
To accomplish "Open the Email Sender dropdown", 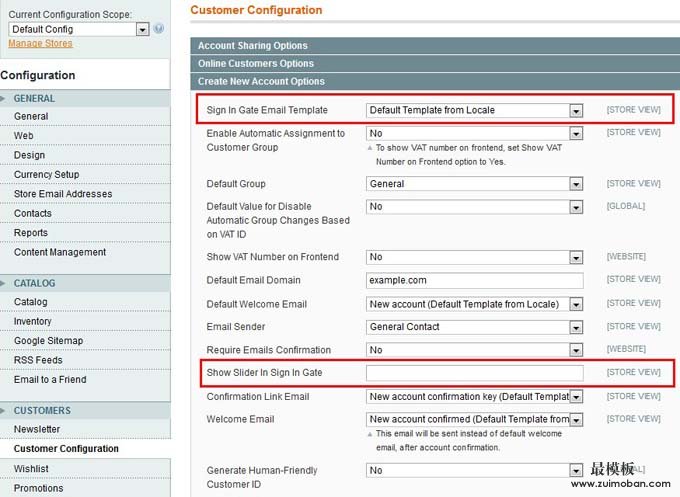I will click(474, 327).
